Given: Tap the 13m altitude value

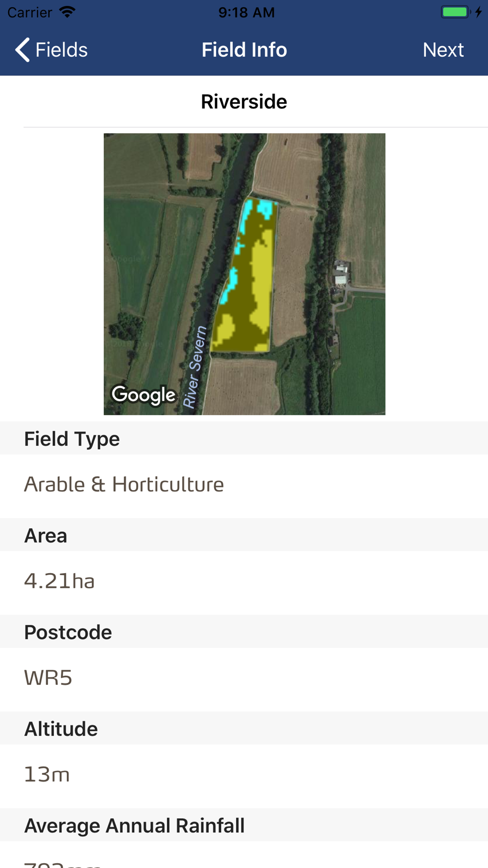Looking at the screenshot, I should pos(47,774).
